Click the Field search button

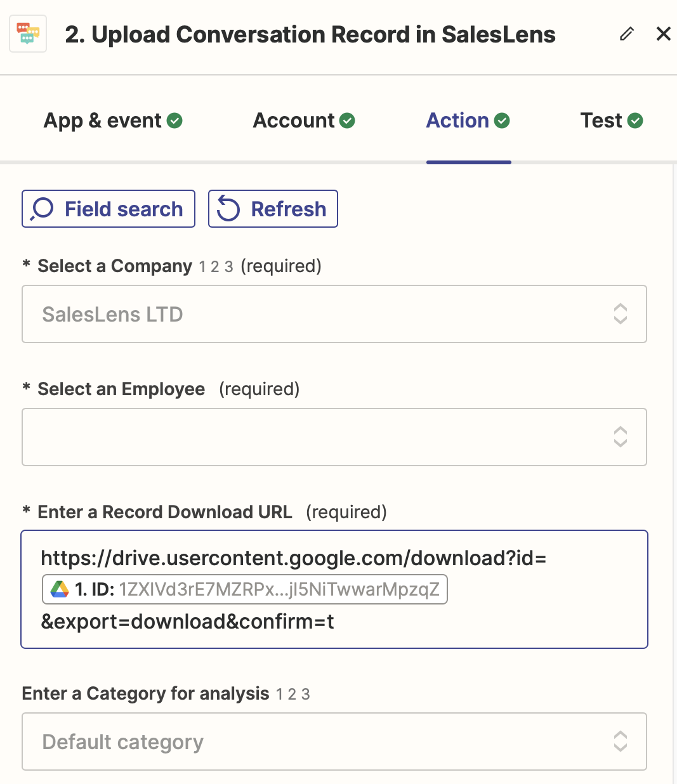pos(108,208)
